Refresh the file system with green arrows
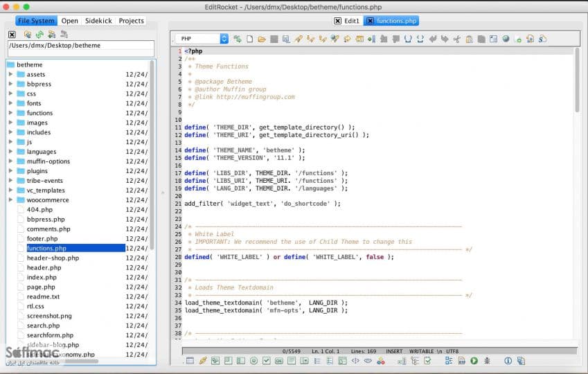 (39, 35)
